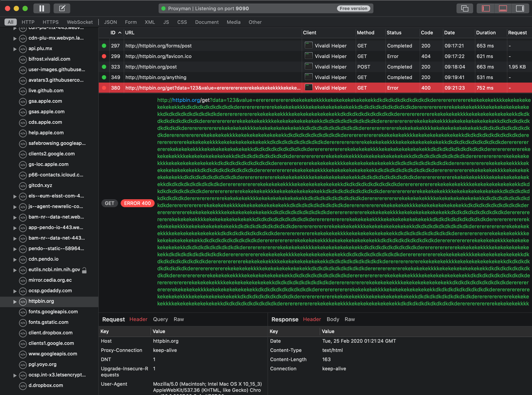Click the Proxyman listening port status bar
Image resolution: width=532 pixels, height=395 pixels.
tap(266, 8)
